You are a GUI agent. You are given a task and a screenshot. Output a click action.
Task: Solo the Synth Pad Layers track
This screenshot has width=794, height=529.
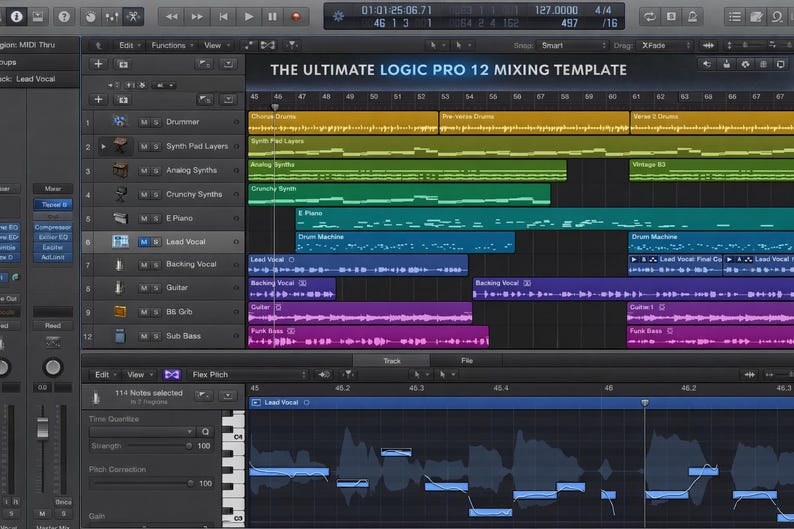tap(156, 147)
